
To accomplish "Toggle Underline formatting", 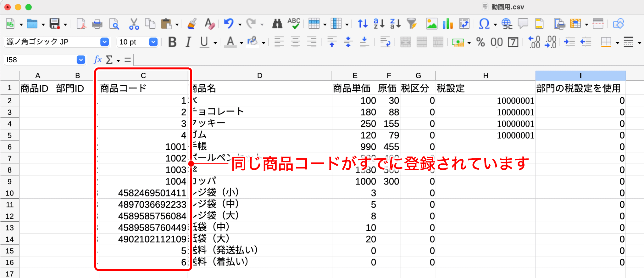I will click(204, 42).
